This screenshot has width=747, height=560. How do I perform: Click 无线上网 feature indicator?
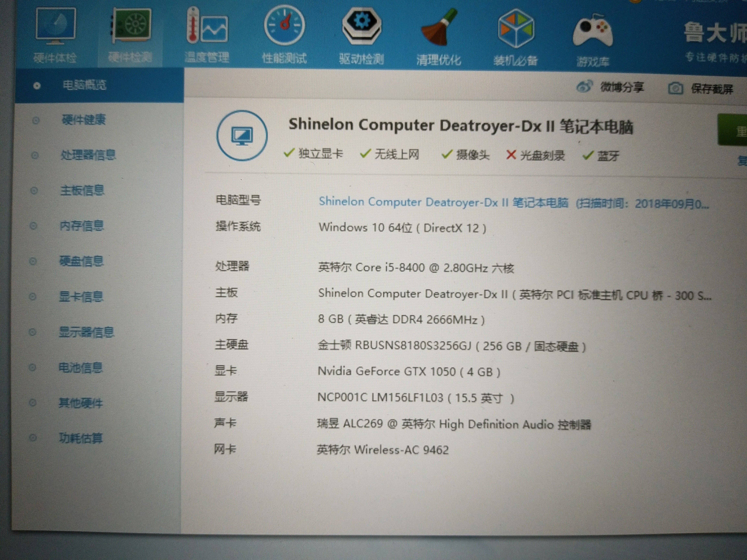point(390,154)
